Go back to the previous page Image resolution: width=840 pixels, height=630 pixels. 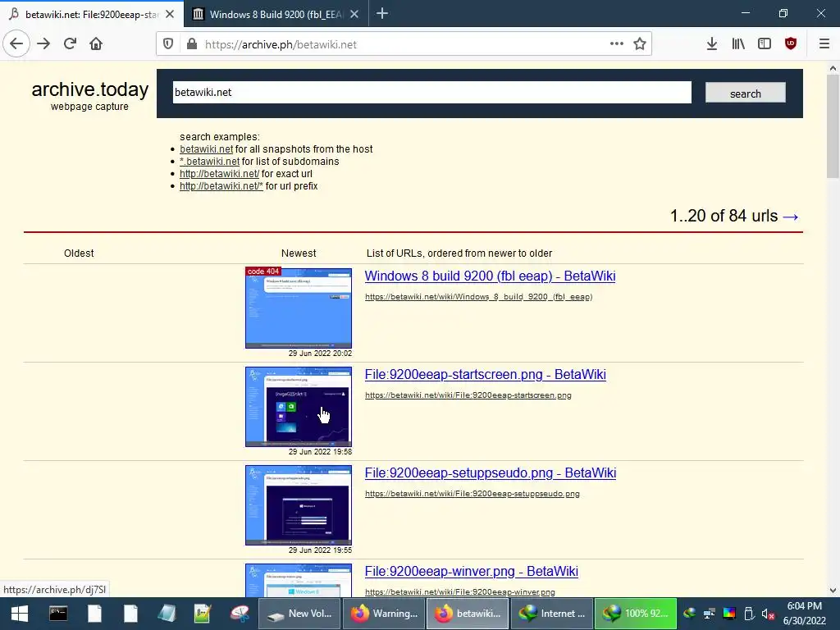(x=16, y=44)
